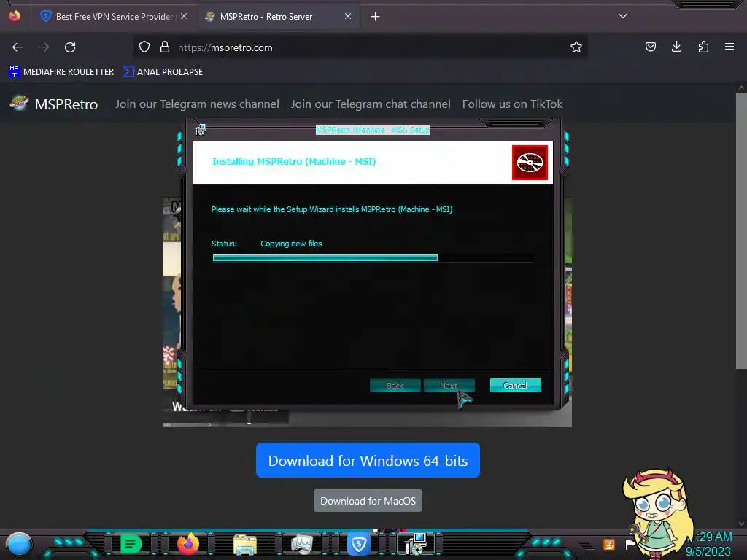Click the 'Copying new files' status text

pos(291,244)
